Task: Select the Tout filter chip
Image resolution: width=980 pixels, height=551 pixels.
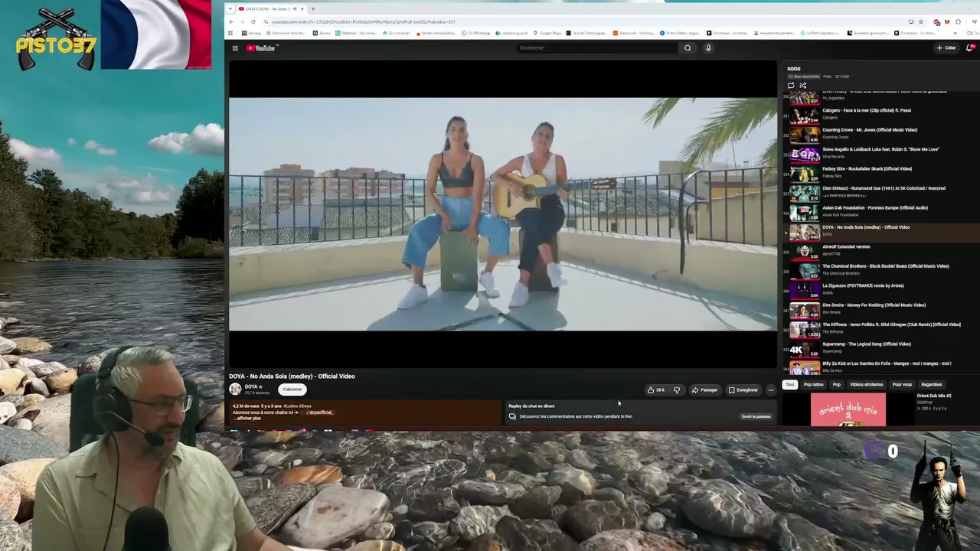Action: [x=790, y=384]
